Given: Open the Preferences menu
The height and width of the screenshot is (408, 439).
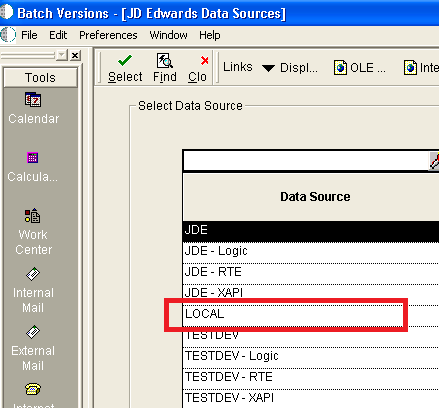Looking at the screenshot, I should click(108, 35).
